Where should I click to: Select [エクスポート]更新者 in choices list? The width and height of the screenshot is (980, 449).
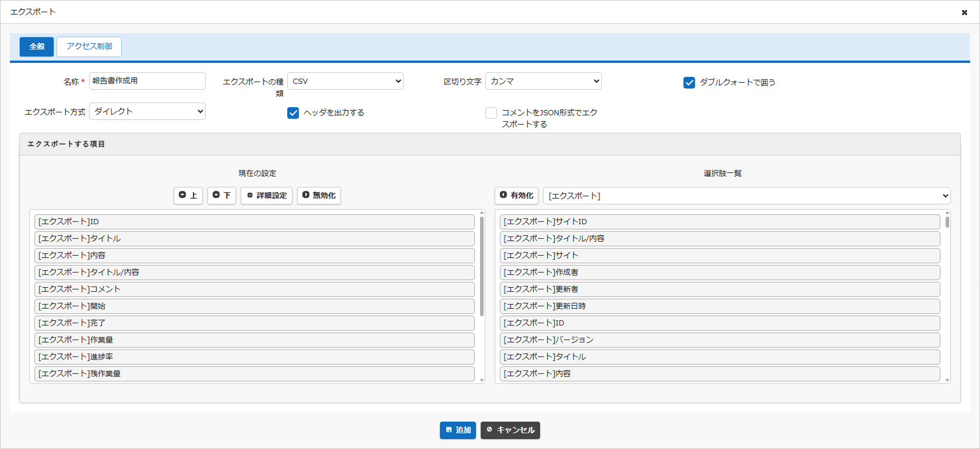720,289
